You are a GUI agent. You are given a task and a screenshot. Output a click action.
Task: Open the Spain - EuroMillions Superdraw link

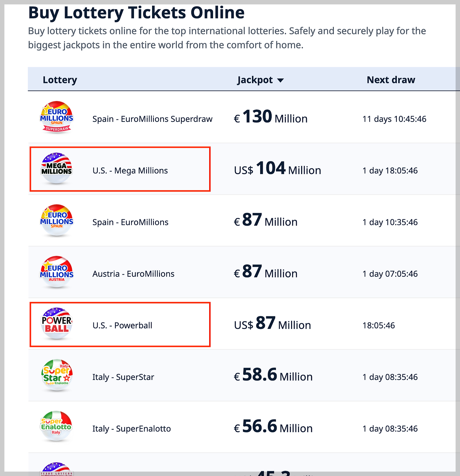click(152, 119)
